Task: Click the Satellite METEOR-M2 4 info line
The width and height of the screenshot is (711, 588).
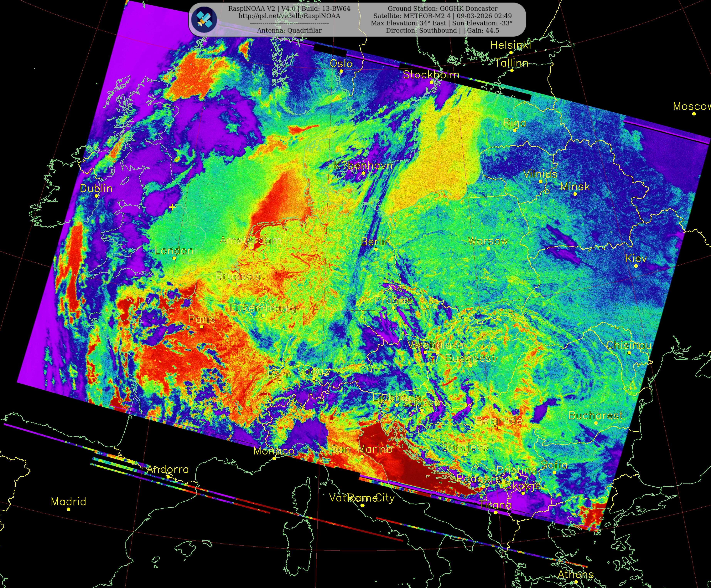Action: click(443, 16)
